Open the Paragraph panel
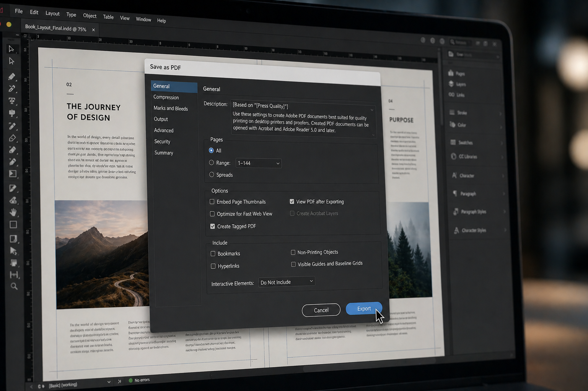The width and height of the screenshot is (588, 391). point(464,194)
